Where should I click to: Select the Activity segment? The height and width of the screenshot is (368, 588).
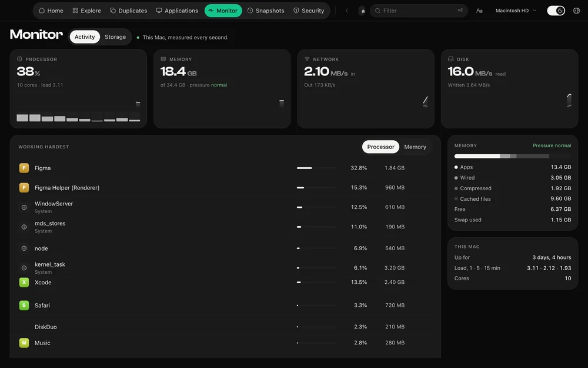[x=85, y=37]
